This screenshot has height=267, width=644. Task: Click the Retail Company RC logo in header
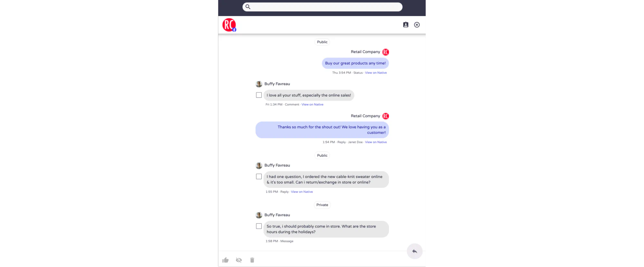point(229,25)
